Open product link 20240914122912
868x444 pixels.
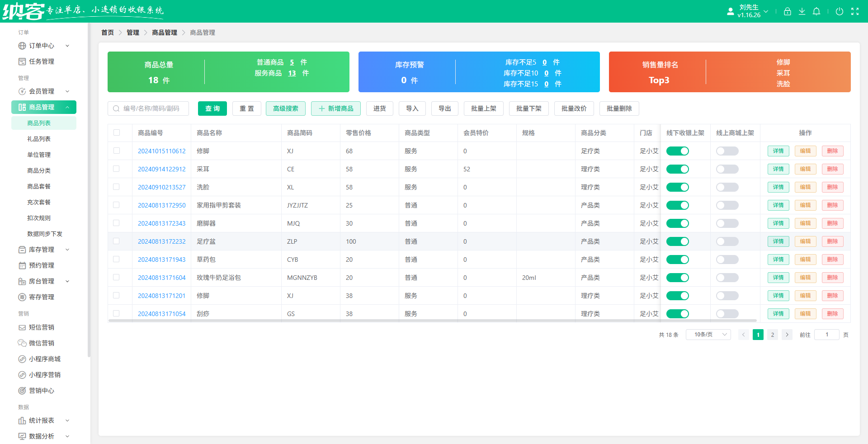pyautogui.click(x=161, y=169)
